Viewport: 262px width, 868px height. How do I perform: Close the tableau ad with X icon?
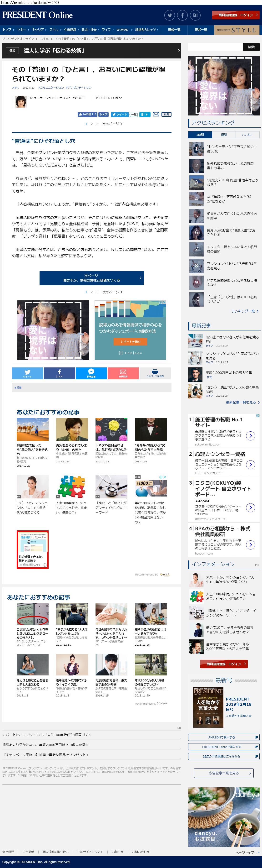tap(164, 302)
